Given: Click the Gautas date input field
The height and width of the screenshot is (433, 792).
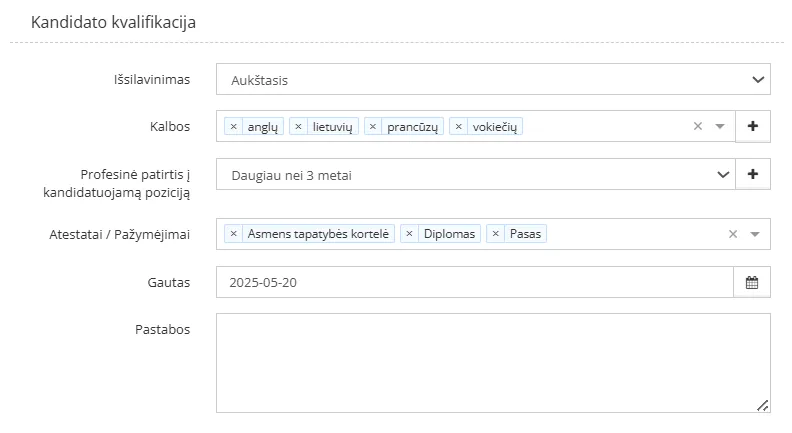Looking at the screenshot, I should [474, 282].
